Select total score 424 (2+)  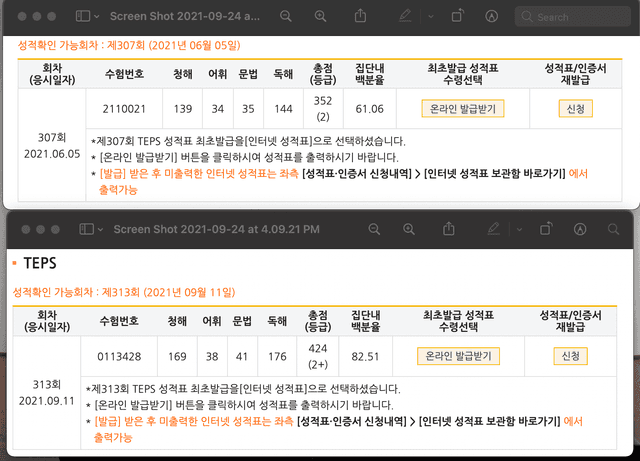(x=318, y=356)
